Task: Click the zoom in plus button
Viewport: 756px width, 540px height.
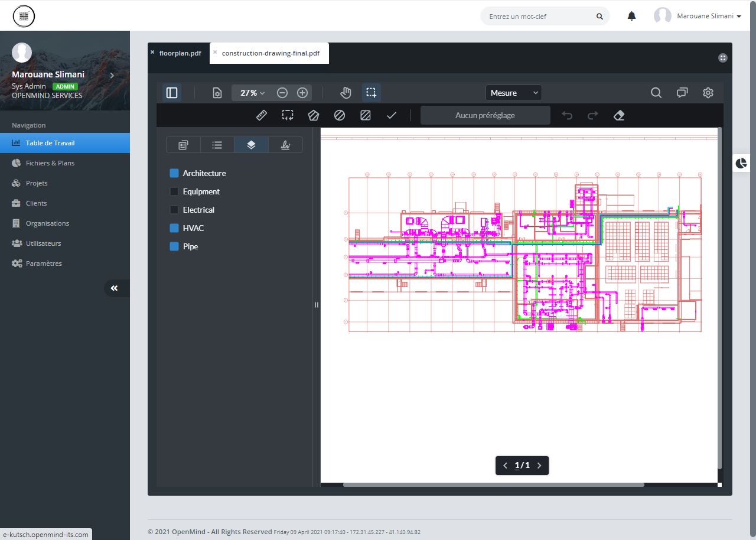Action: pos(302,93)
